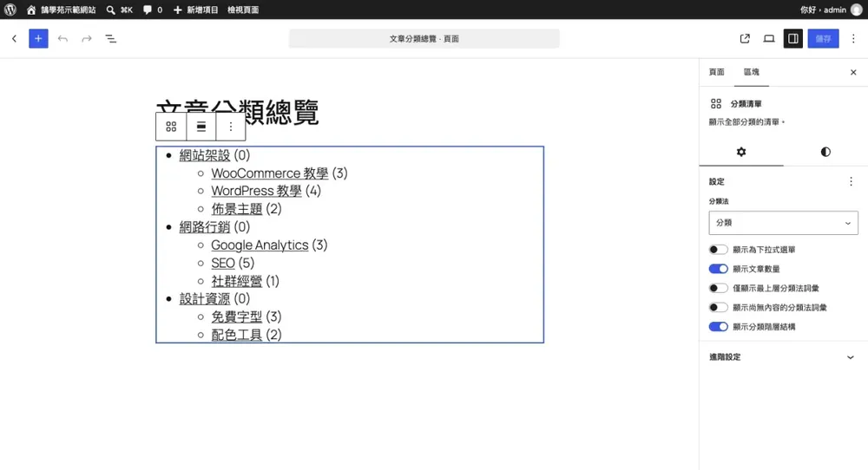Click the Google Analytics category link

(260, 245)
